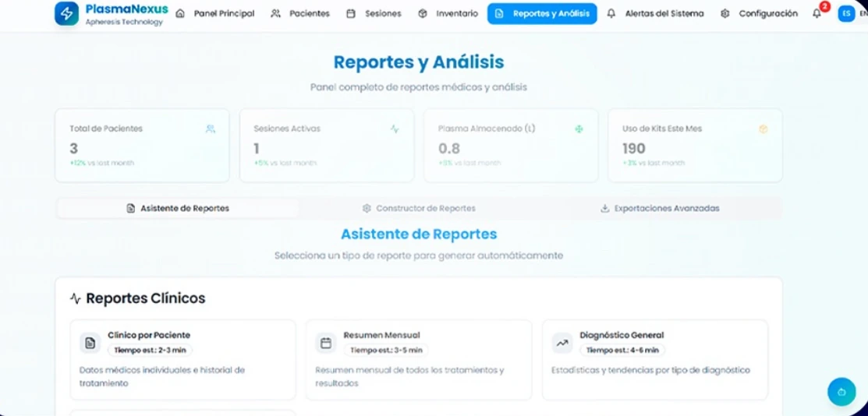This screenshot has height=416, width=868.
Task: Select the Asistente de Reportes tab
Action: click(x=178, y=209)
